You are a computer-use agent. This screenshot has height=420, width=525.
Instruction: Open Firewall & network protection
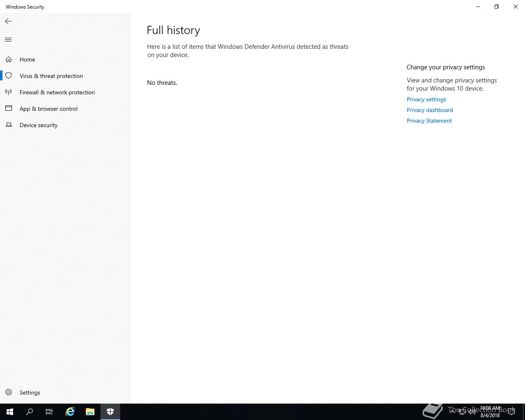click(x=66, y=92)
